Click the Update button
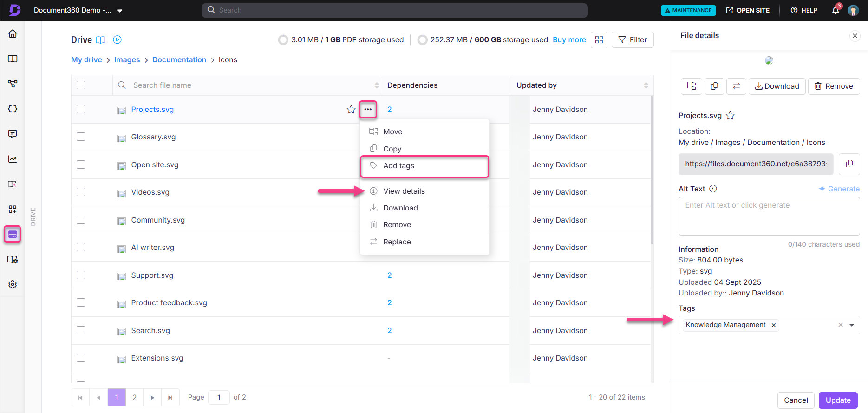 coord(838,400)
